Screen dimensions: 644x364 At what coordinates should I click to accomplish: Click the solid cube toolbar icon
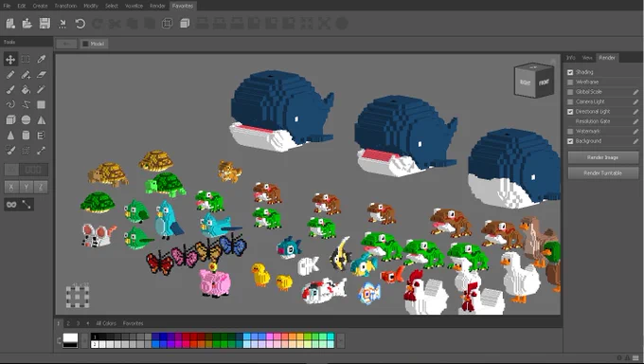pyautogui.click(x=185, y=24)
